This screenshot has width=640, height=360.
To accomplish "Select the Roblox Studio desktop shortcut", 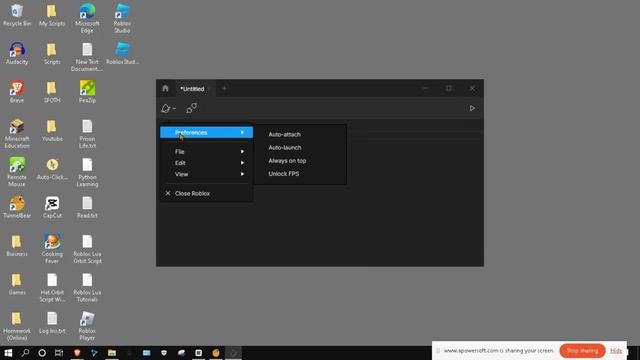I will (x=122, y=18).
